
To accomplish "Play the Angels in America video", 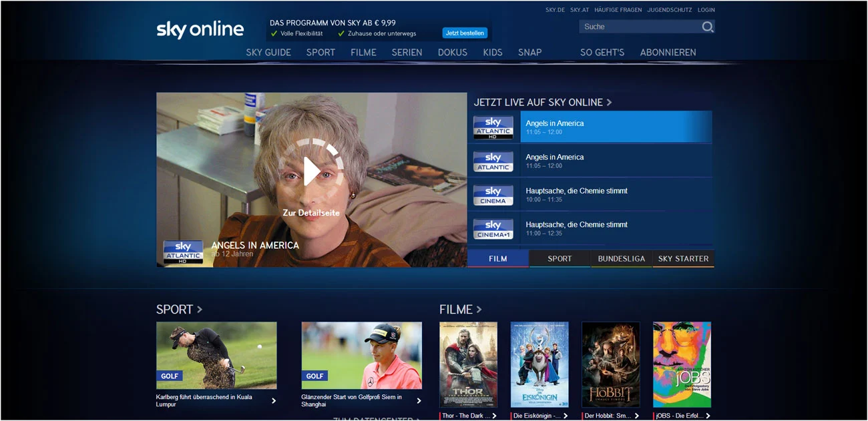I will pos(311,171).
